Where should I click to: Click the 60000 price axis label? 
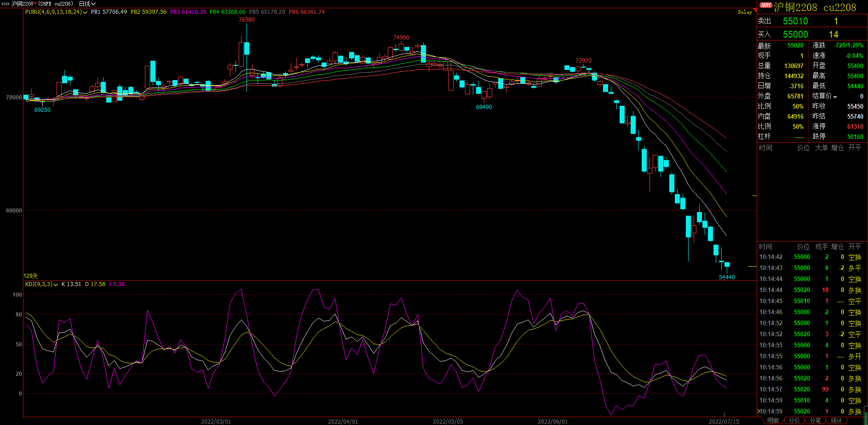[x=14, y=211]
